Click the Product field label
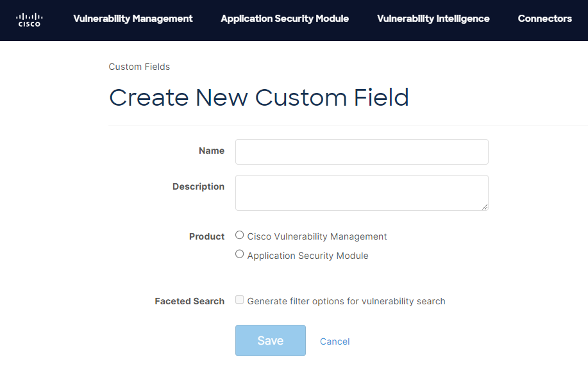This screenshot has width=588, height=369. (x=206, y=236)
